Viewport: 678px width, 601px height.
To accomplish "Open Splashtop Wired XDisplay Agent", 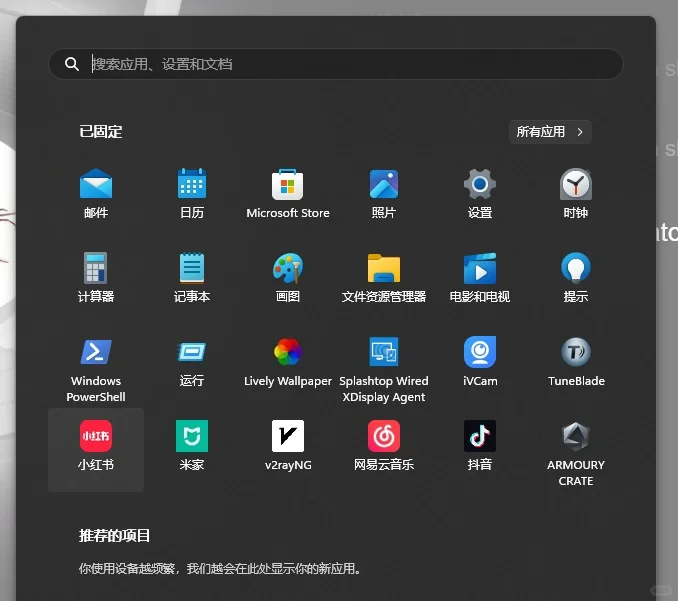I will [x=384, y=370].
